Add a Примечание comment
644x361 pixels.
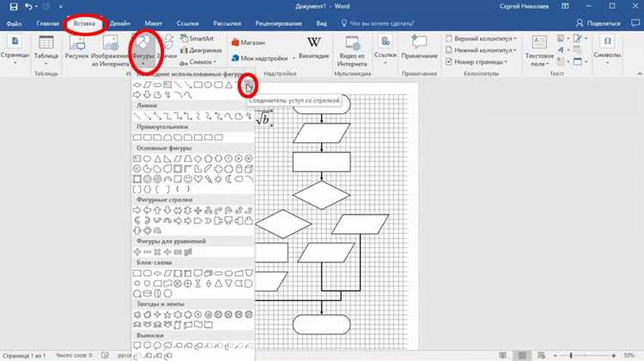pyautogui.click(x=419, y=48)
